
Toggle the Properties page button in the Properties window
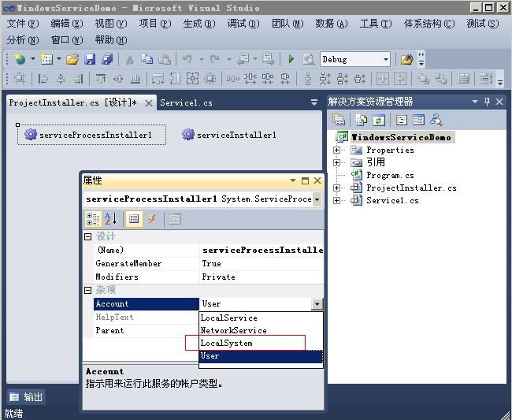pos(134,219)
